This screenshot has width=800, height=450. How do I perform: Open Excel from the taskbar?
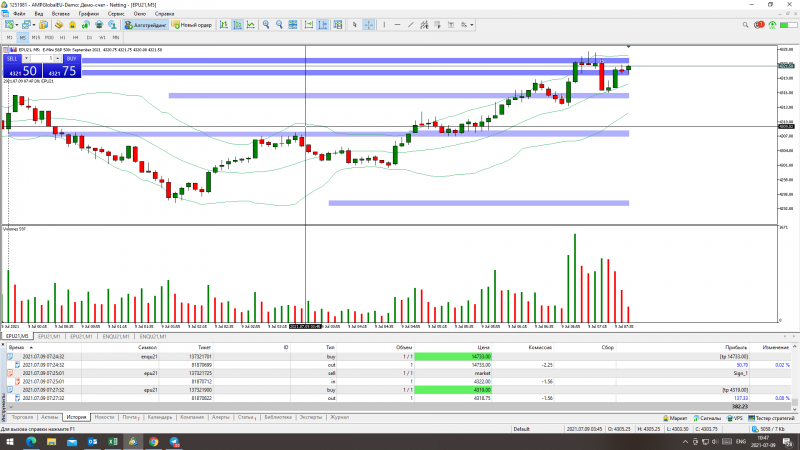click(113, 441)
